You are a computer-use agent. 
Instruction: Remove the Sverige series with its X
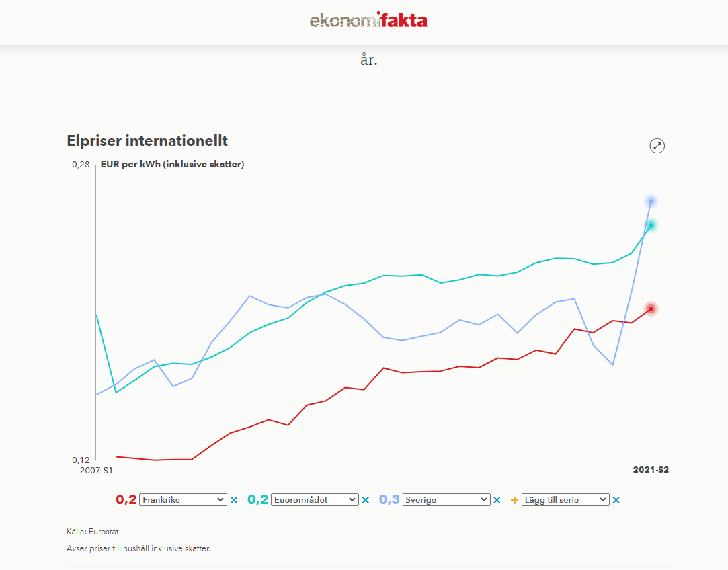click(x=497, y=500)
